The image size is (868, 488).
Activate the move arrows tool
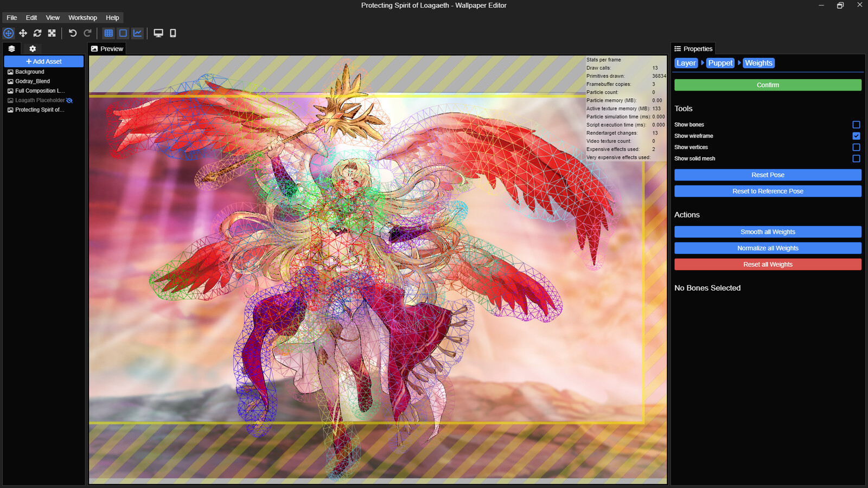[23, 33]
